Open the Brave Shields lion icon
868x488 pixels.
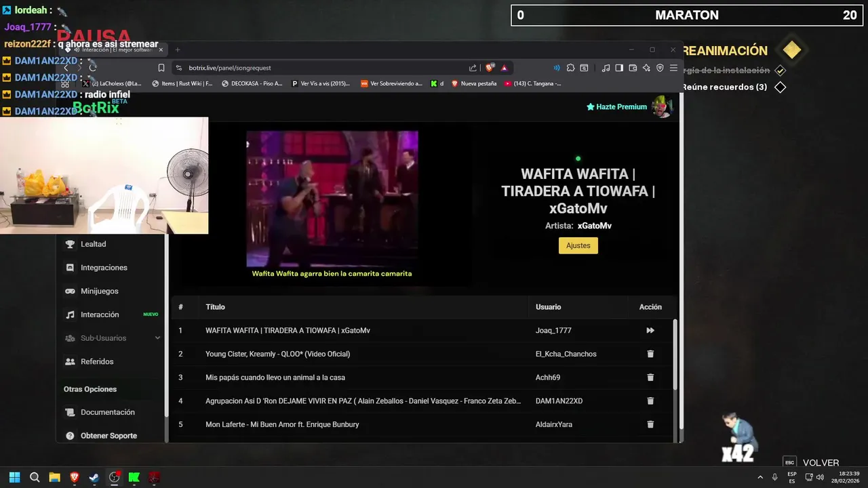tap(490, 68)
